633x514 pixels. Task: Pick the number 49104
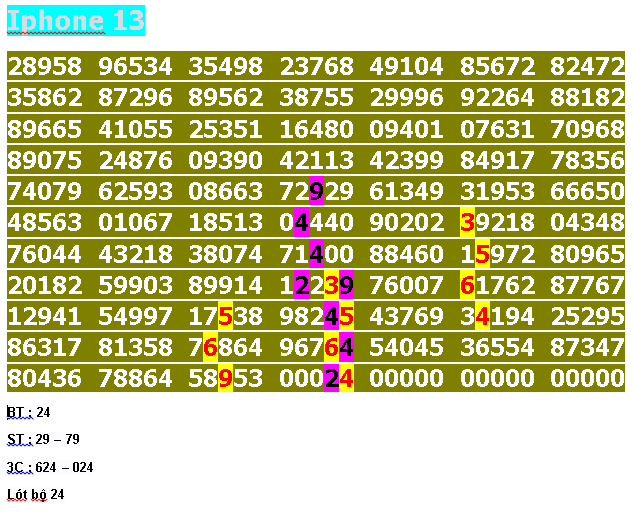(x=407, y=66)
